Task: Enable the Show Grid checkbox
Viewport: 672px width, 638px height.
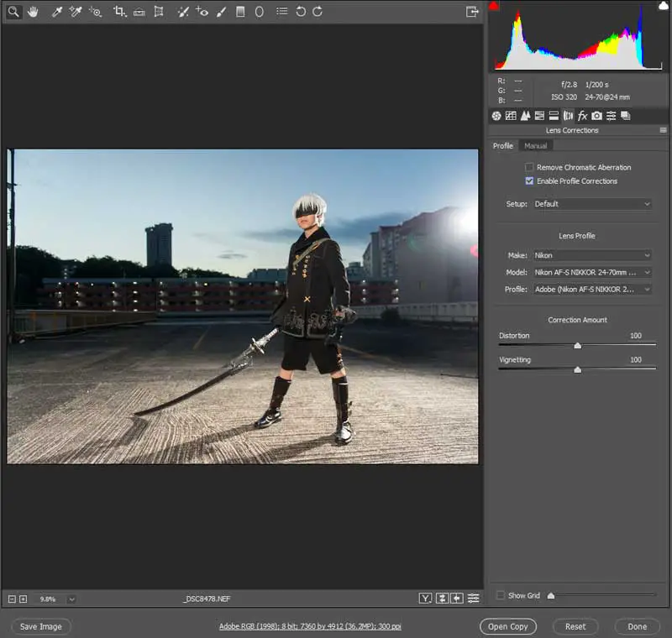Action: [x=500, y=595]
